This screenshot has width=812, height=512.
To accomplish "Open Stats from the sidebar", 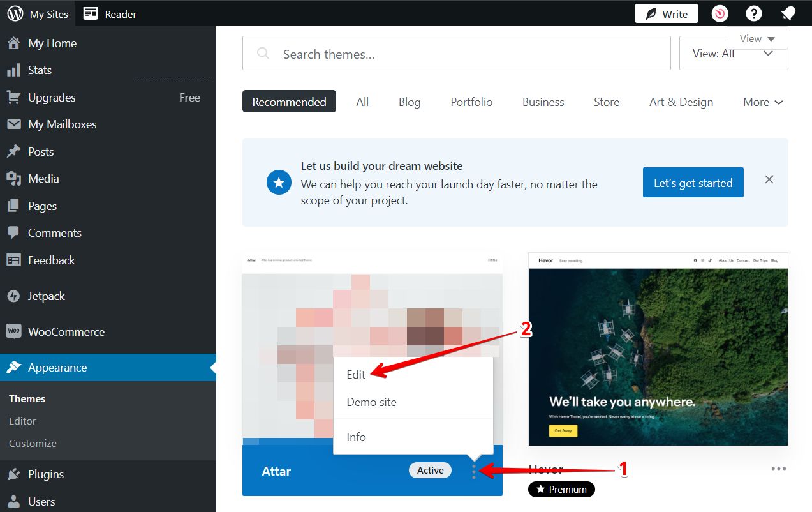I will (x=40, y=70).
